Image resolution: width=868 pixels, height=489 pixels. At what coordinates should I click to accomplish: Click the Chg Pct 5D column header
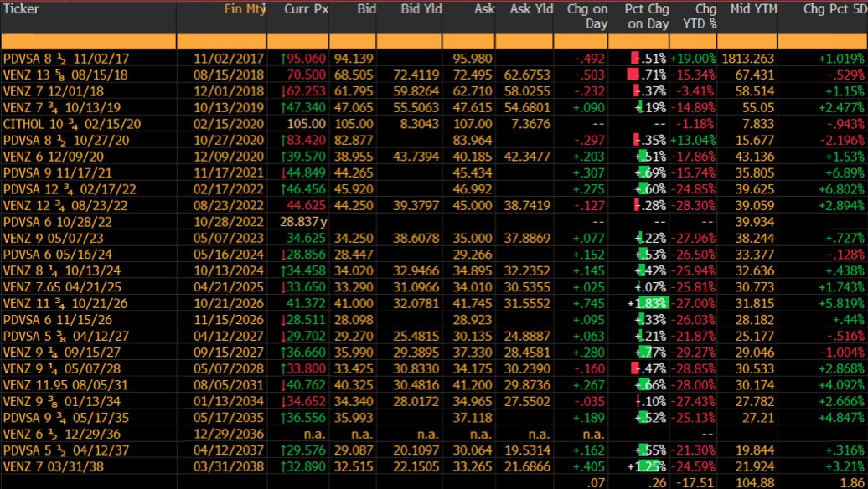pos(834,9)
